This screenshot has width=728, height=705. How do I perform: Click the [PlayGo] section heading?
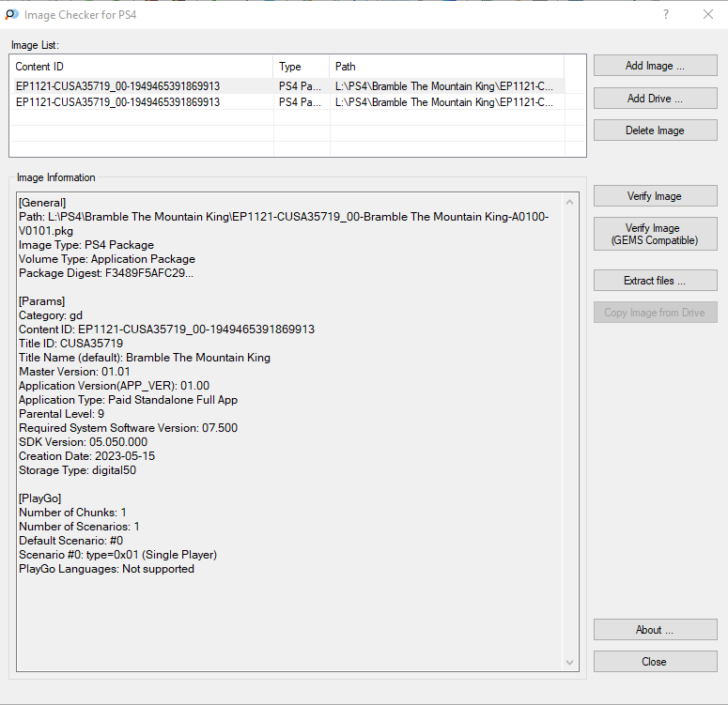click(40, 498)
